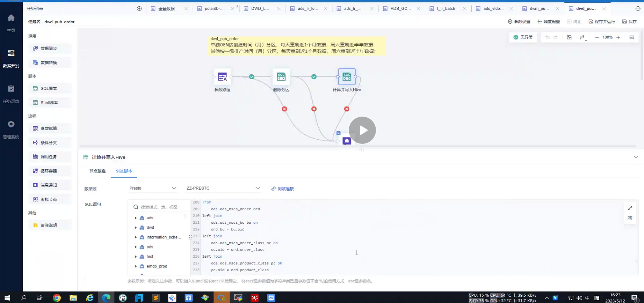Expand the ads schema tree node

click(136, 218)
